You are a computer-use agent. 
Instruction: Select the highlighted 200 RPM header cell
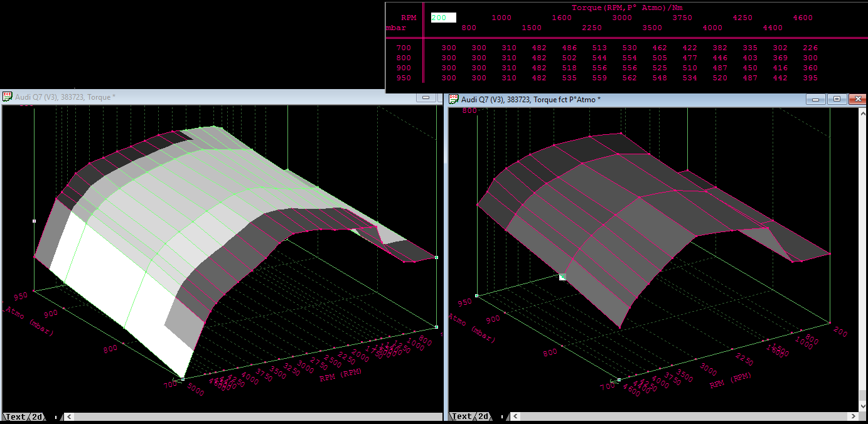(443, 18)
